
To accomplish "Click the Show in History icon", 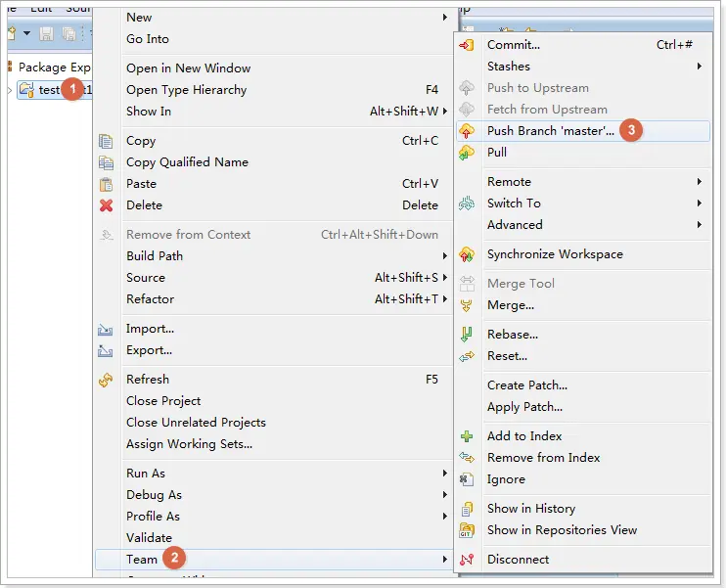I will coord(467,509).
